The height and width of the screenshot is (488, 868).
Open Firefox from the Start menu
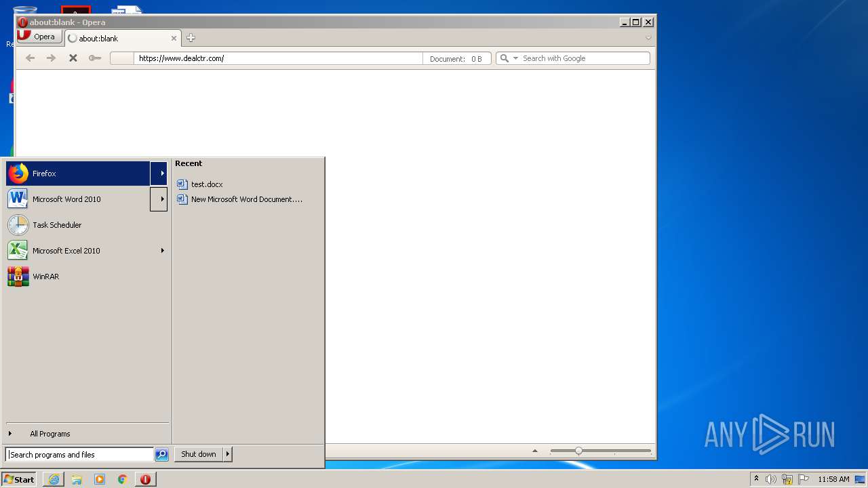[x=78, y=174]
